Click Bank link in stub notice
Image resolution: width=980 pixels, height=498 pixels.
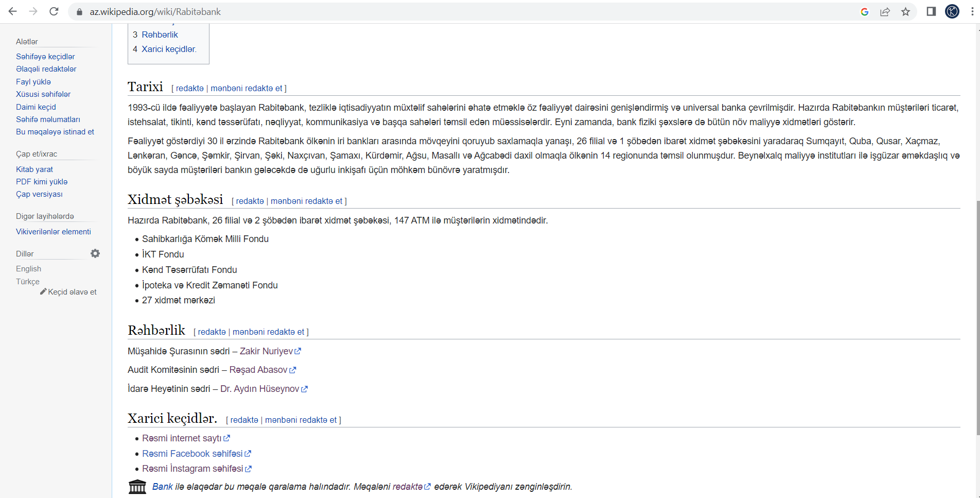click(x=163, y=487)
